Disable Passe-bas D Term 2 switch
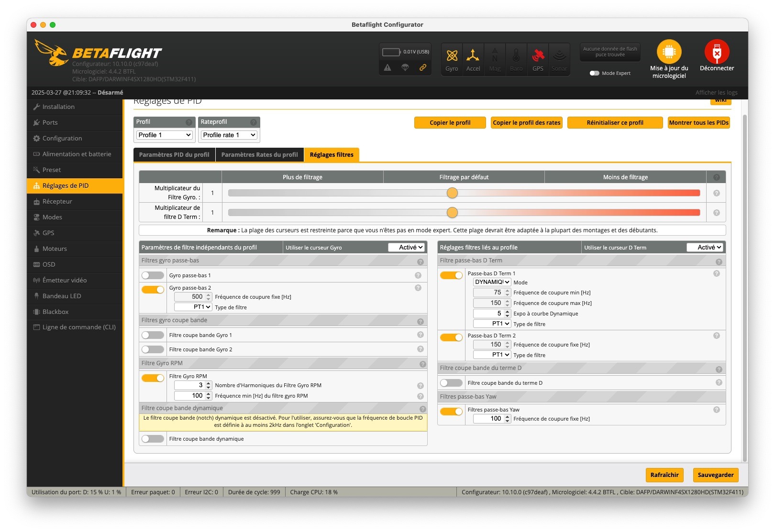 click(451, 337)
